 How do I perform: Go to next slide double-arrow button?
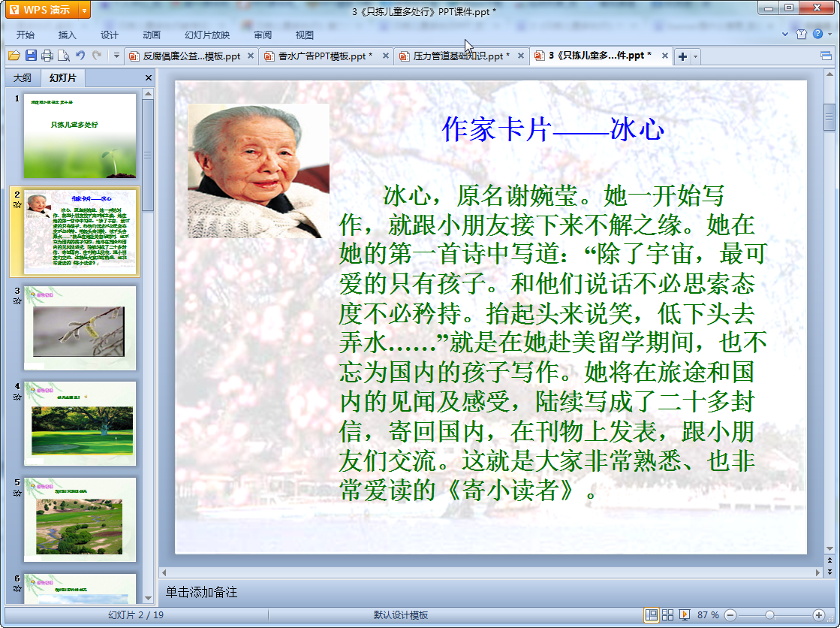(x=829, y=572)
